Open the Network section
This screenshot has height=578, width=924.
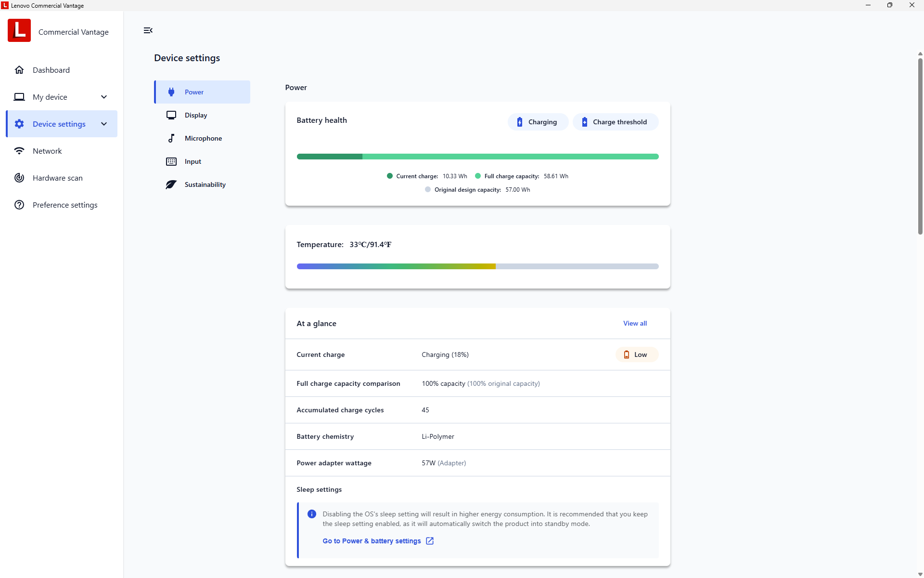(62, 151)
